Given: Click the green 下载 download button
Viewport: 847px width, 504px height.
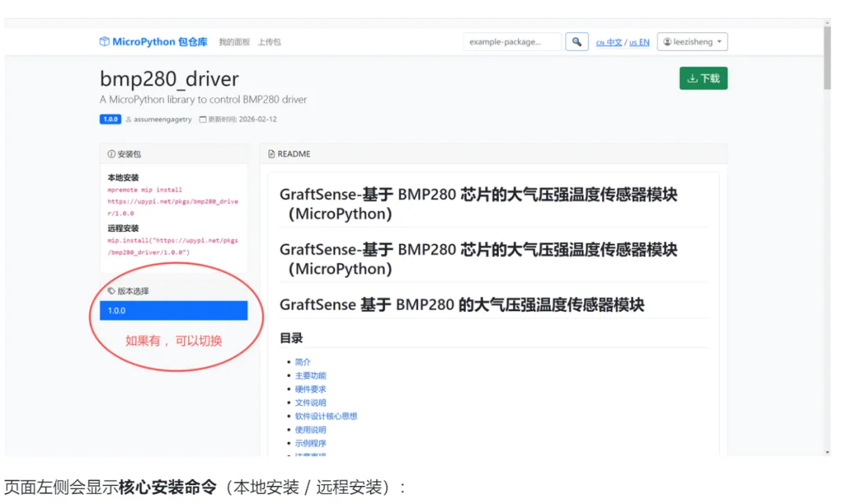Looking at the screenshot, I should point(703,78).
